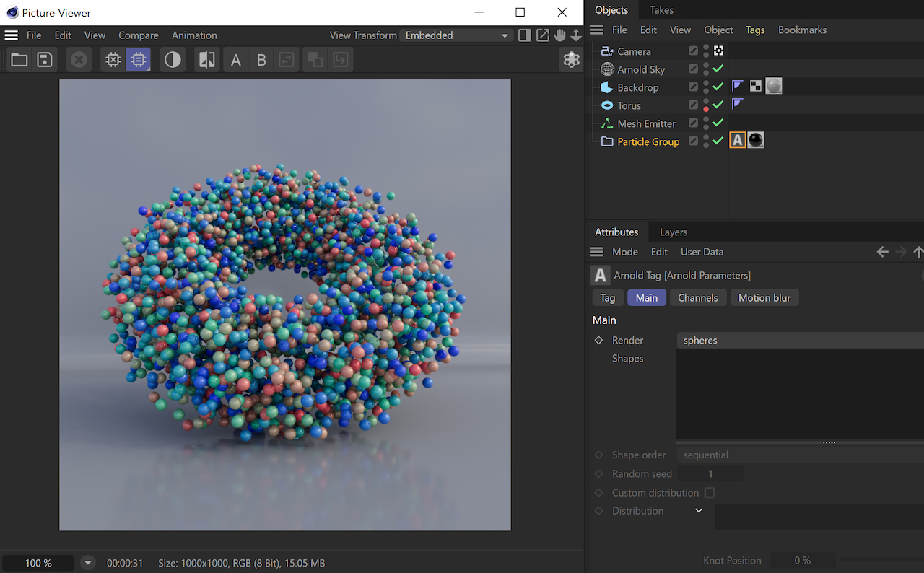
Task: Expand the Distribution section chevron
Action: [699, 511]
